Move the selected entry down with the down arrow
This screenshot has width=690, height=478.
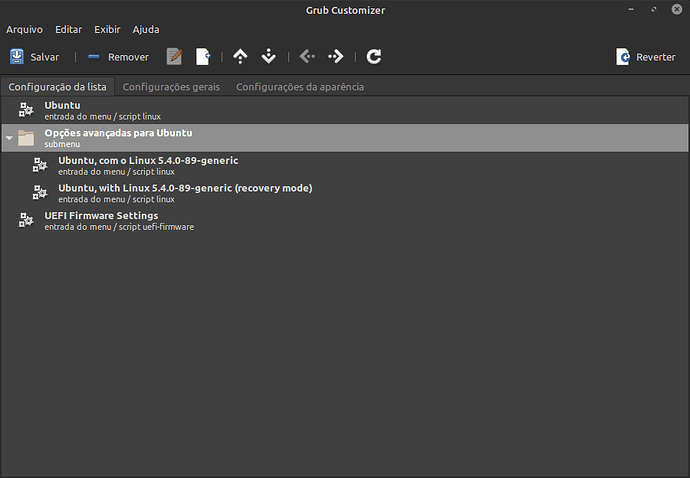268,57
